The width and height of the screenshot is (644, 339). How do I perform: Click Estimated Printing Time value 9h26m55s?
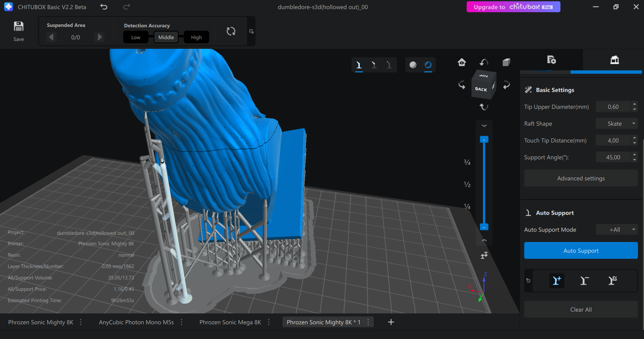coord(123,300)
